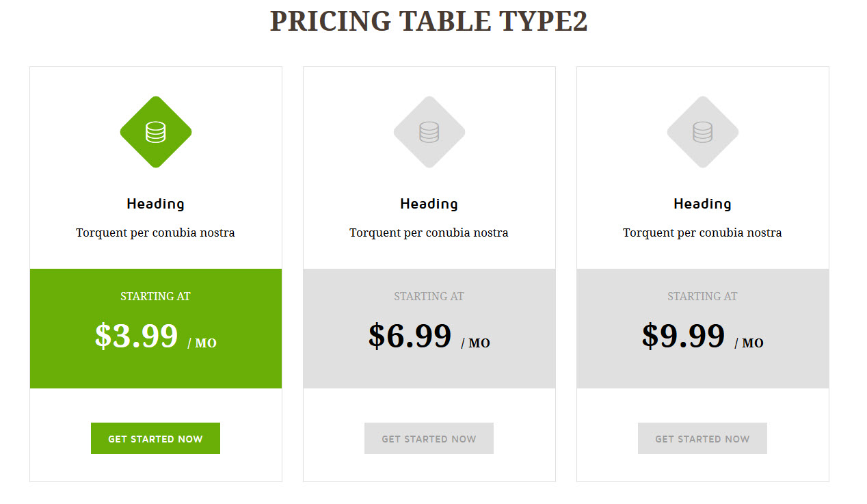The height and width of the screenshot is (504, 867).
Task: Select the green Get Started Now button
Action: click(x=155, y=438)
